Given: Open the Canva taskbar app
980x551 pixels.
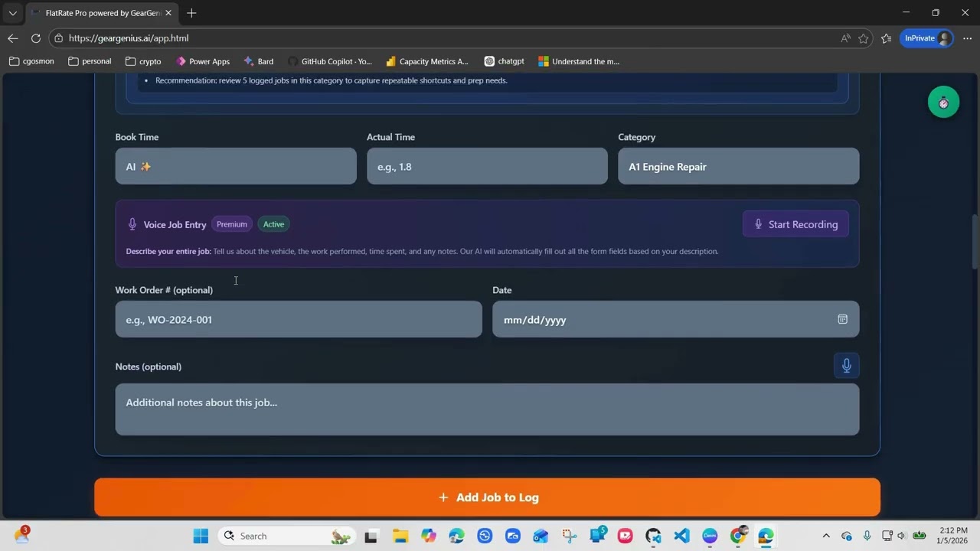Looking at the screenshot, I should pyautogui.click(x=710, y=536).
